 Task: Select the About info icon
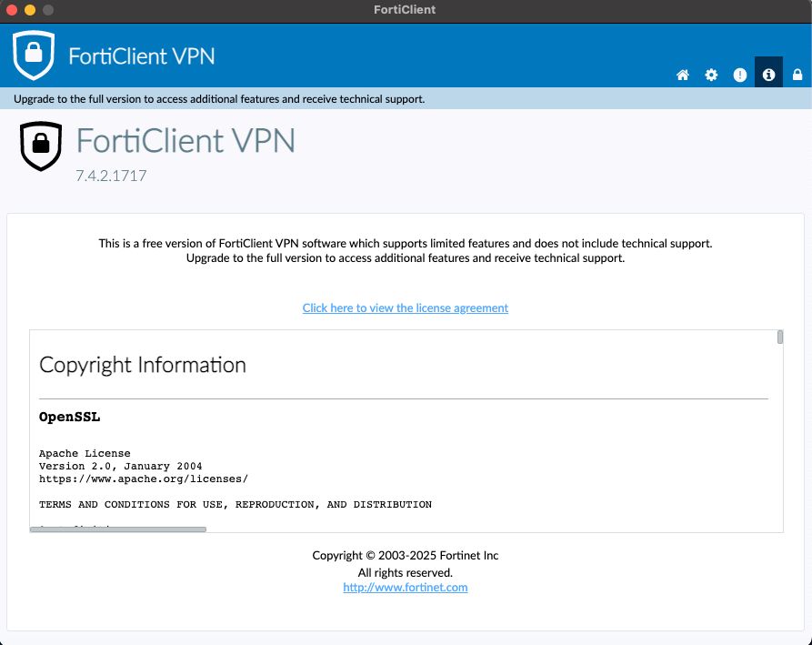(x=768, y=75)
